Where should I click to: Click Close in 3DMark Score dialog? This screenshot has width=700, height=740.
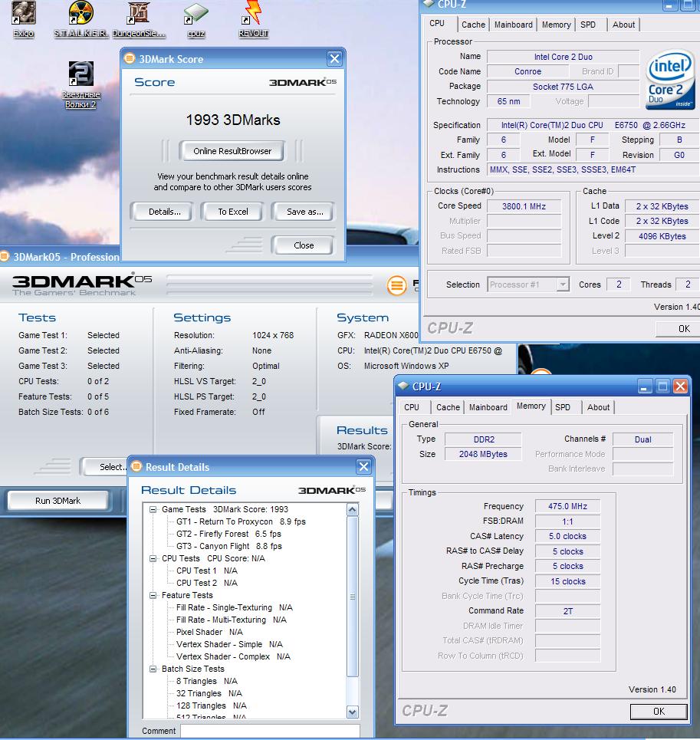click(x=304, y=245)
